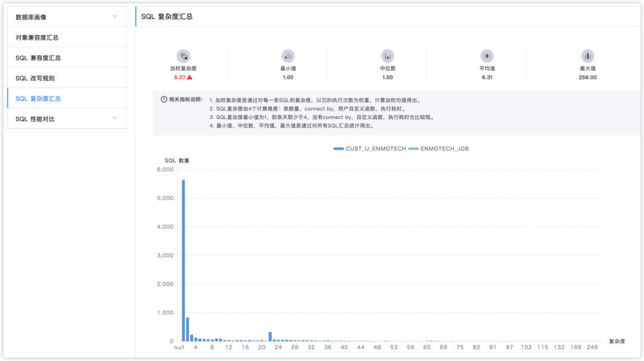Screen dimensions: 644x361
Task: Click the 复杂度 x-axis title
Action: click(x=617, y=341)
